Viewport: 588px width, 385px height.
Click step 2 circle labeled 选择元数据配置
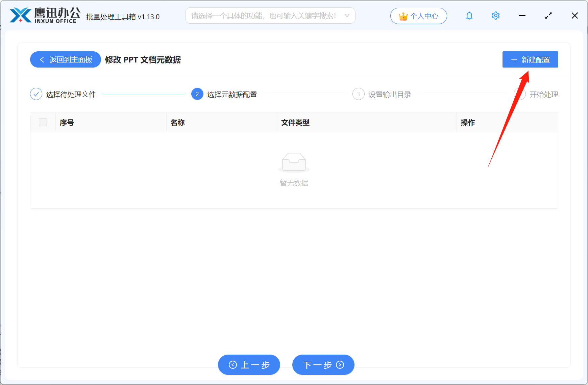coord(197,94)
